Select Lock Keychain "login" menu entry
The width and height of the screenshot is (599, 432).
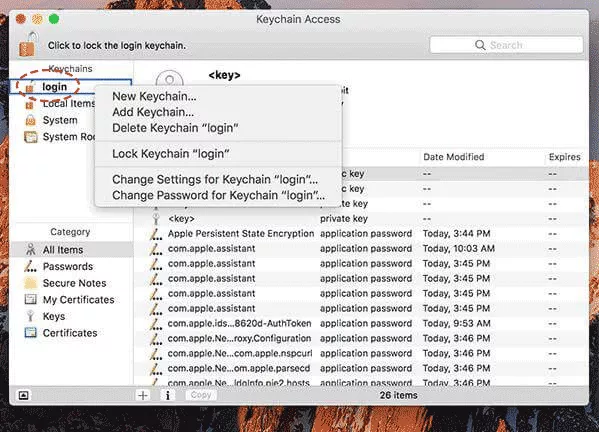pos(171,154)
